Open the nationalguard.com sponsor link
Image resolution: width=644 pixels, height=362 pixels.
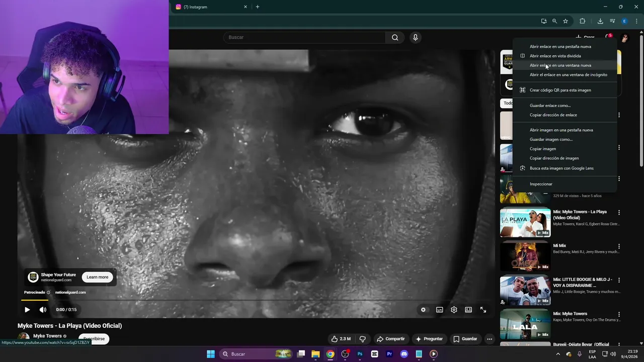click(70, 292)
